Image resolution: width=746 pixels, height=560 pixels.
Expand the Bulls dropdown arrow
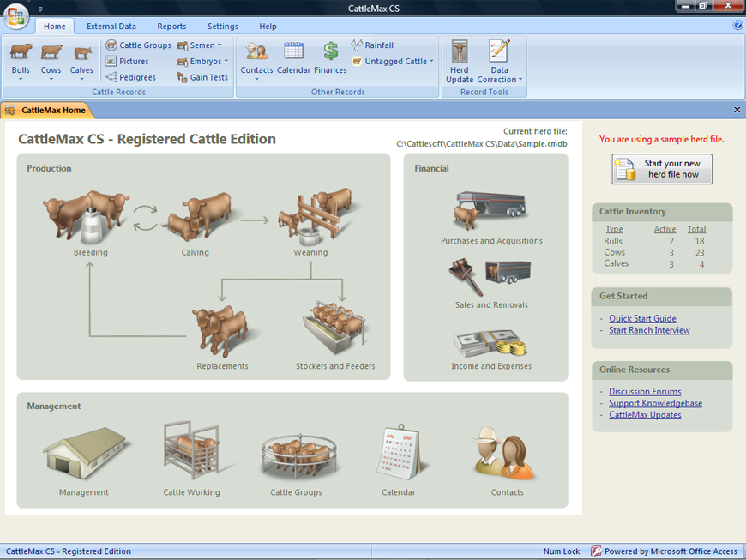[x=21, y=80]
